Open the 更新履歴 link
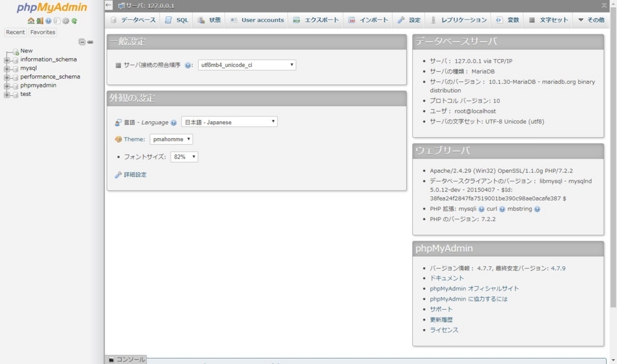 coord(441,320)
